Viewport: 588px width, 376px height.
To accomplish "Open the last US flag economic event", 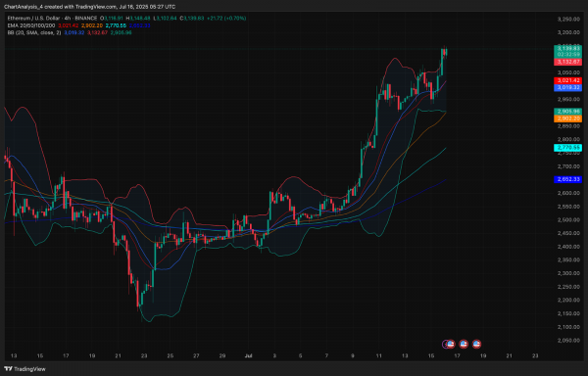I will (x=476, y=344).
